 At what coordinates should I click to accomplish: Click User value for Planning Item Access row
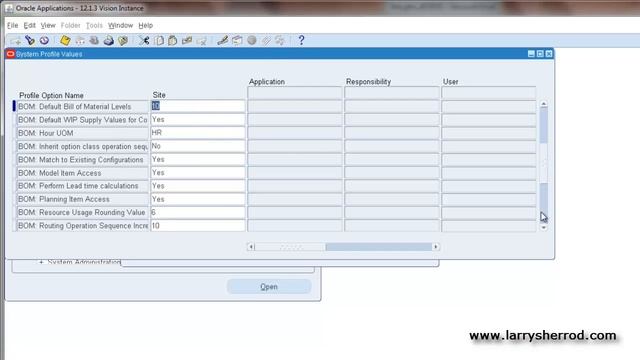(489, 199)
